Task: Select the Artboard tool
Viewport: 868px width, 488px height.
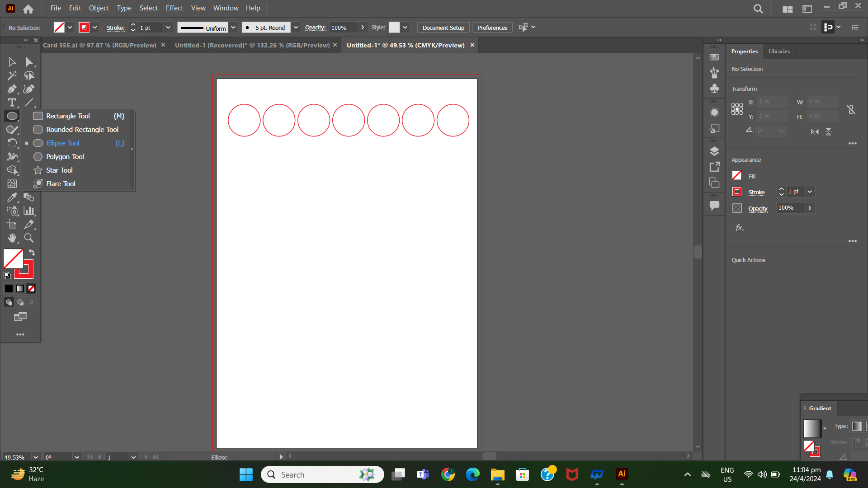Action: pos(12,225)
